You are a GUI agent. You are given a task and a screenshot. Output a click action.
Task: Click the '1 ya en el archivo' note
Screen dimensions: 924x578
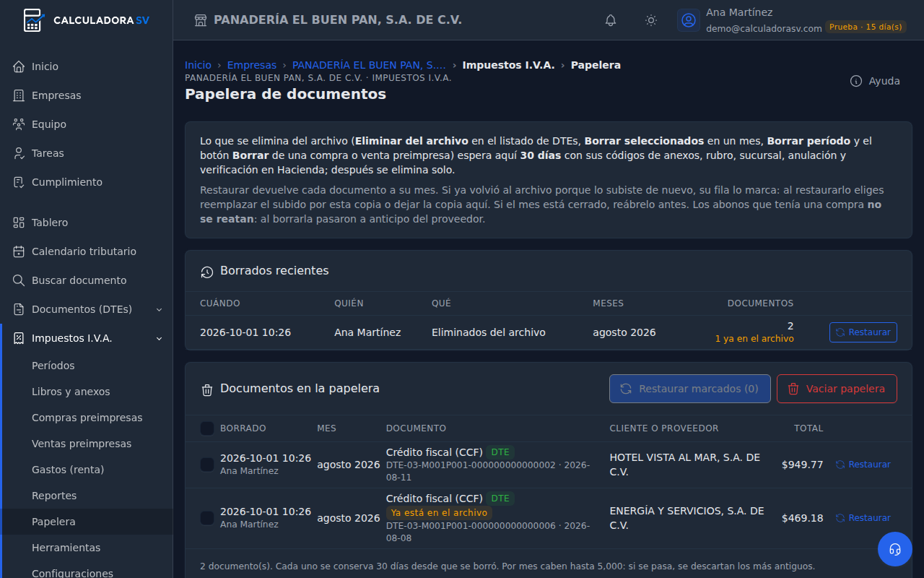point(754,339)
